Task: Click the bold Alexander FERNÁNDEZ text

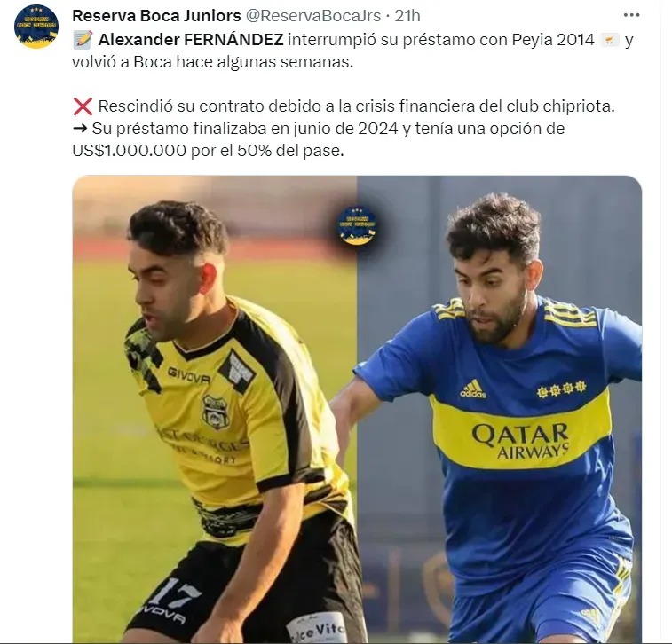Action: pos(191,40)
